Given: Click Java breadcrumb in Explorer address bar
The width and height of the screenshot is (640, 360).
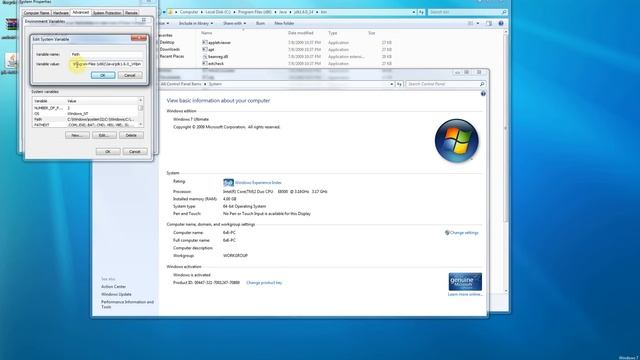Looking at the screenshot, I should pos(282,12).
